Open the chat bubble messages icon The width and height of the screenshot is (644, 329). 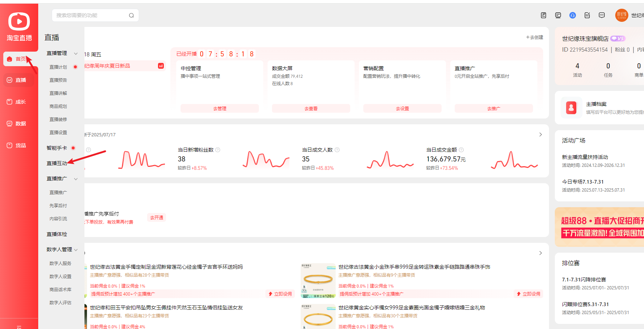click(x=602, y=15)
